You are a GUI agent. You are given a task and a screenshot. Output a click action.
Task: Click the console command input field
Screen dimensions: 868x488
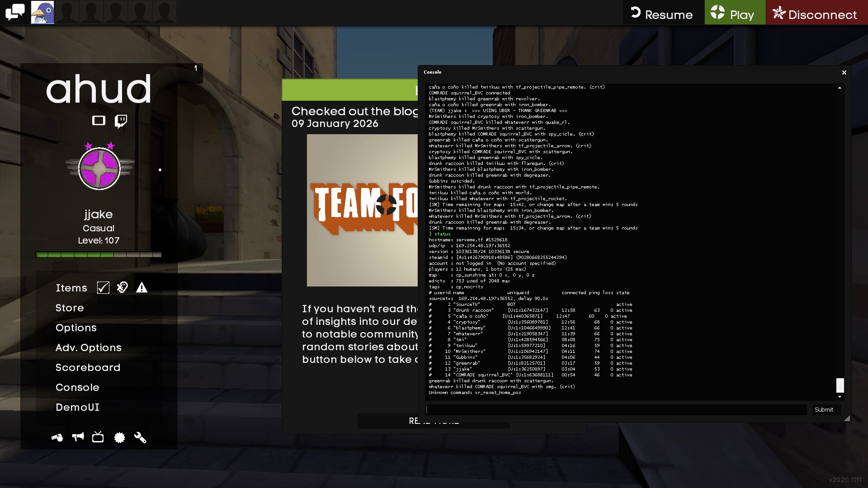[x=616, y=410]
